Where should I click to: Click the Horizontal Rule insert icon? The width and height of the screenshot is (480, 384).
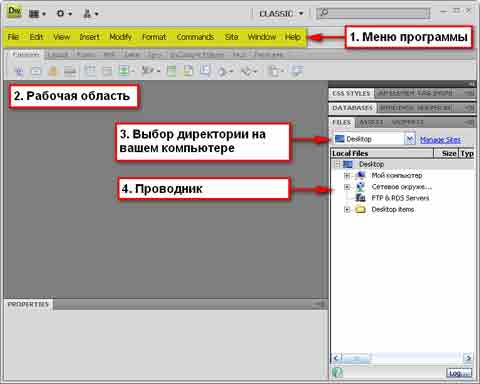70,71
